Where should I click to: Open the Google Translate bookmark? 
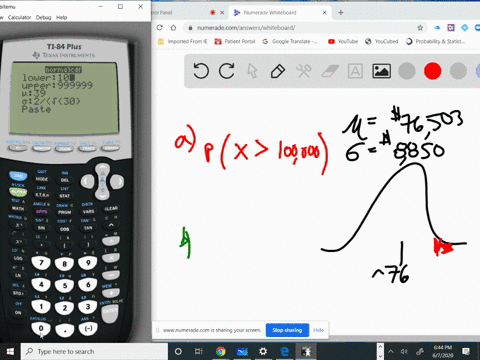[x=290, y=41]
